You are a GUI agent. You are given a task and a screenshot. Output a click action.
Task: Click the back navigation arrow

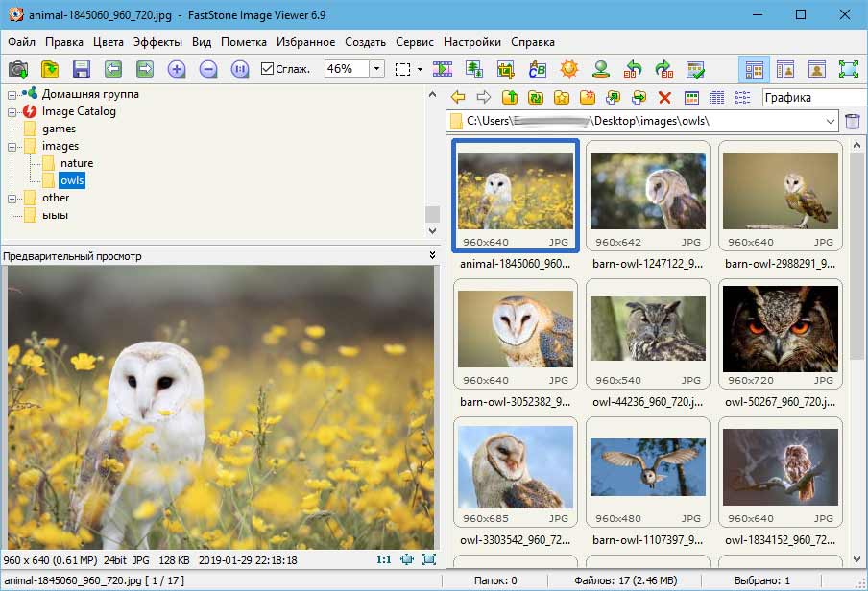coord(458,97)
